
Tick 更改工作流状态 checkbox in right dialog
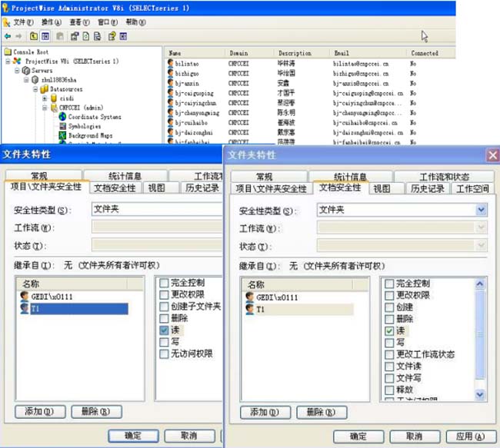tap(389, 354)
